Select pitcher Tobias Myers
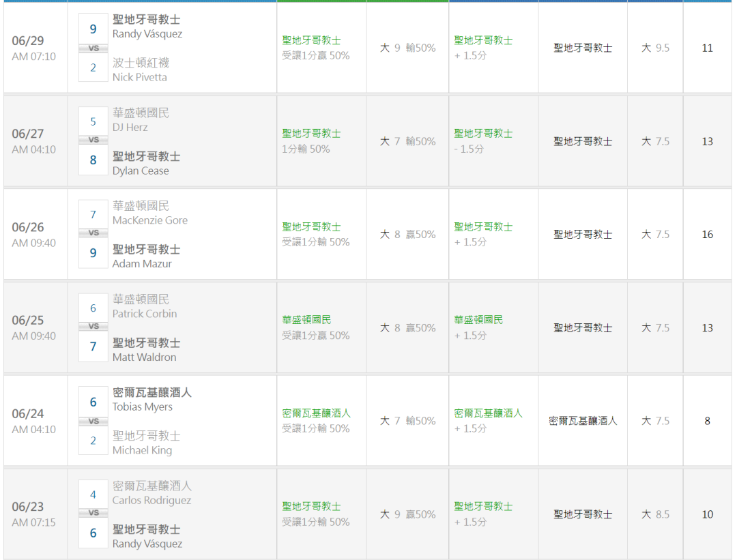 pos(143,407)
